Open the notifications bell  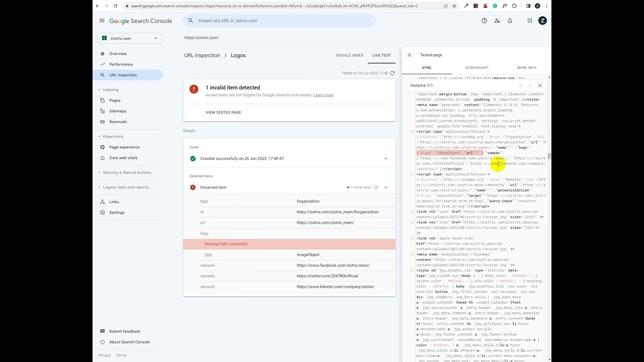(510, 21)
